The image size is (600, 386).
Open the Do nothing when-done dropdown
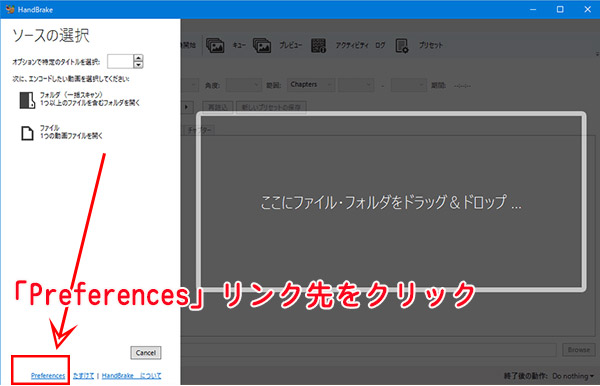coord(573,376)
